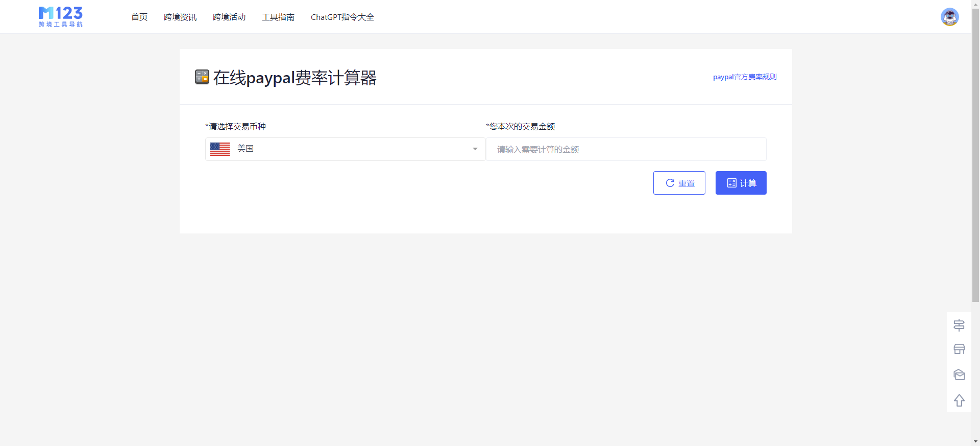Click the envelope icon in the side toolbar
This screenshot has height=446, width=980.
(959, 374)
